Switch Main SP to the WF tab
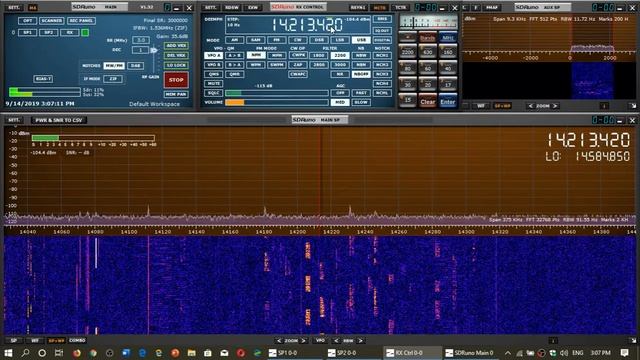The image size is (640, 360). pos(35,340)
